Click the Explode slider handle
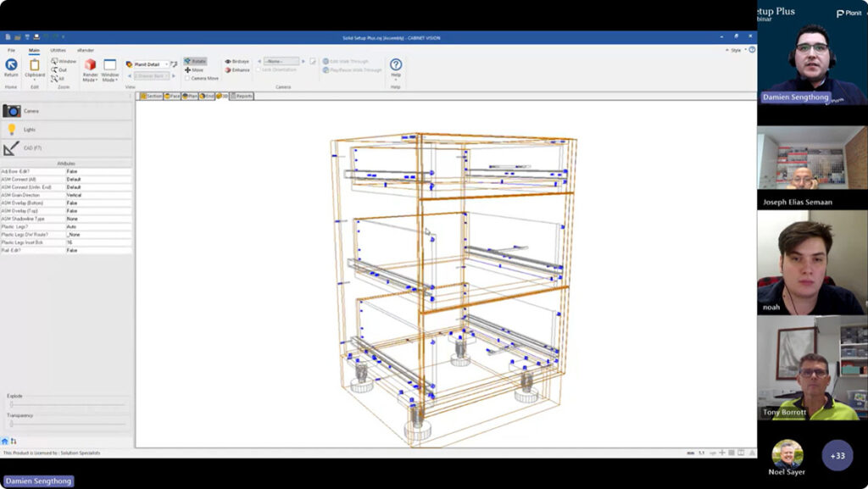This screenshot has width=868, height=489. point(11,404)
